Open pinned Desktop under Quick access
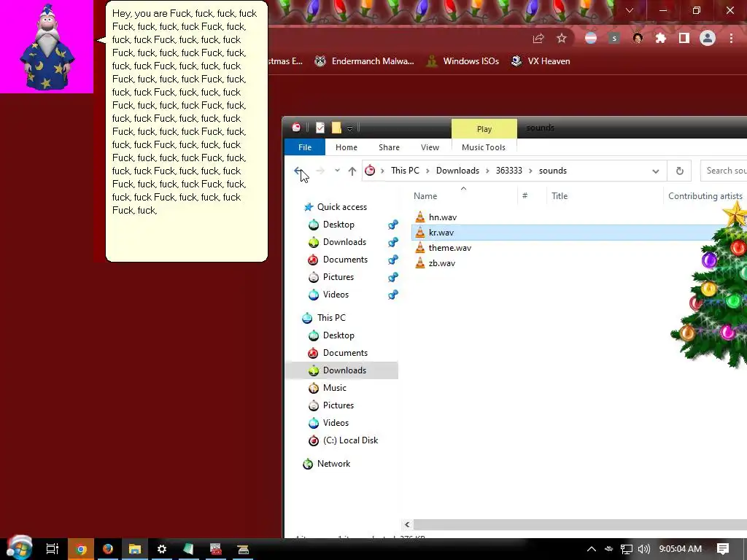The image size is (747, 560). [338, 225]
